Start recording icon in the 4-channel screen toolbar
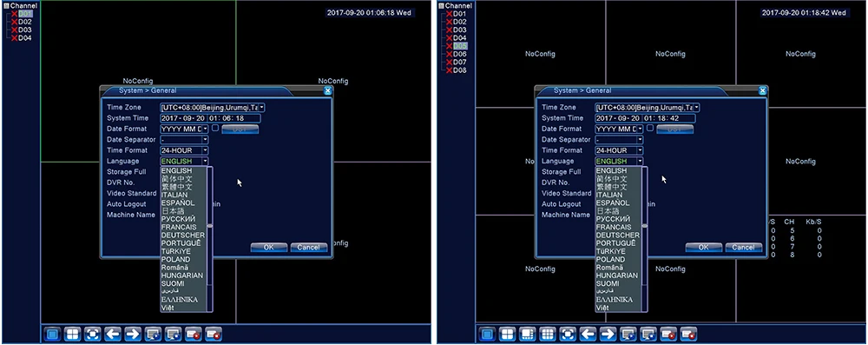The height and width of the screenshot is (345, 868). point(194,334)
